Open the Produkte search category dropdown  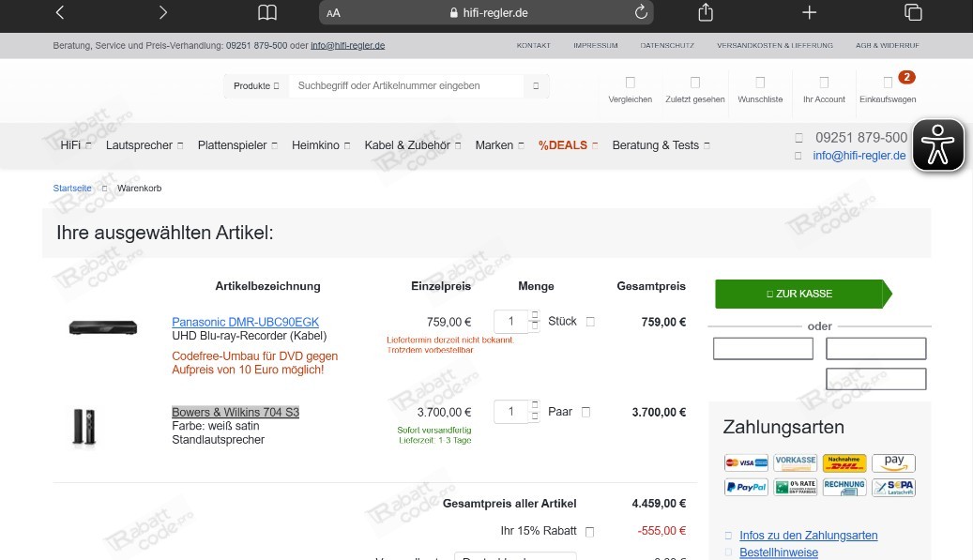tap(256, 86)
